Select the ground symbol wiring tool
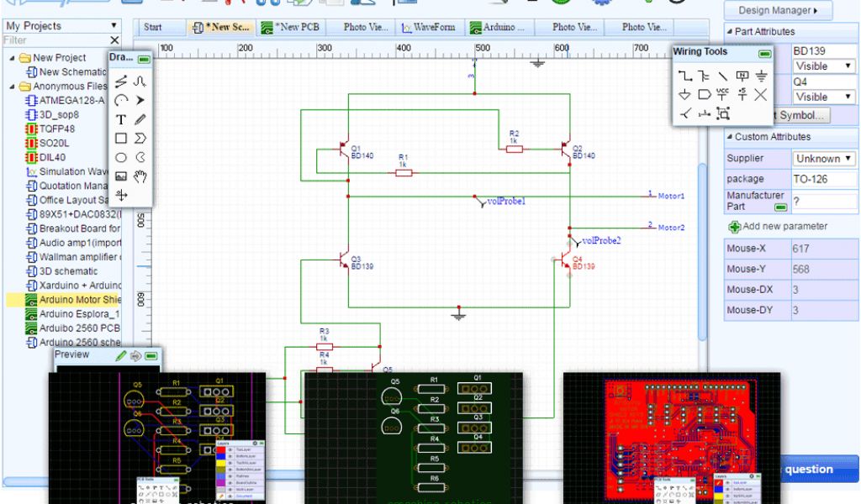 [761, 76]
